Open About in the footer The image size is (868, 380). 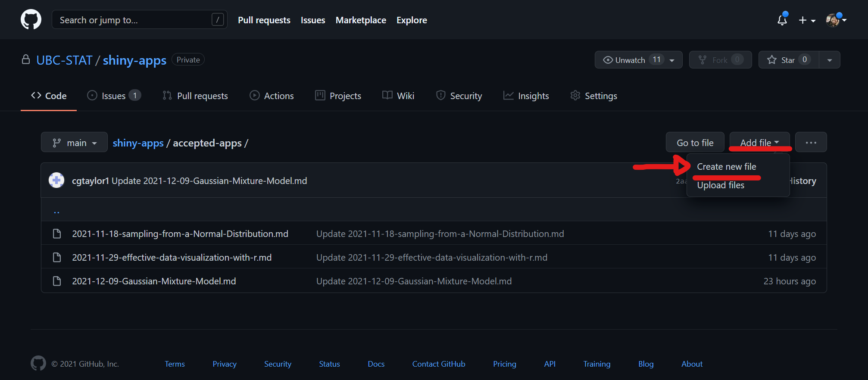(692, 364)
